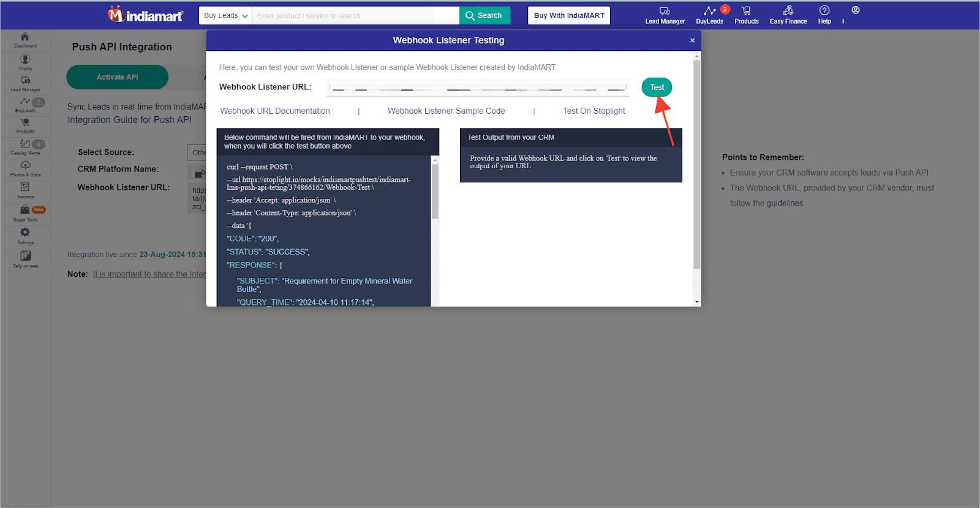Open BuyLeads in top navigation bar
This screenshot has height=508, width=980.
[710, 15]
